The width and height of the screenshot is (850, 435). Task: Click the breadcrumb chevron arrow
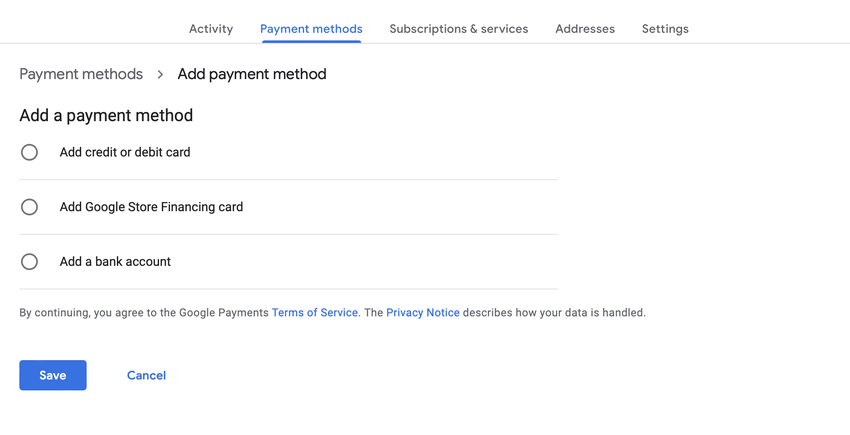coord(160,74)
